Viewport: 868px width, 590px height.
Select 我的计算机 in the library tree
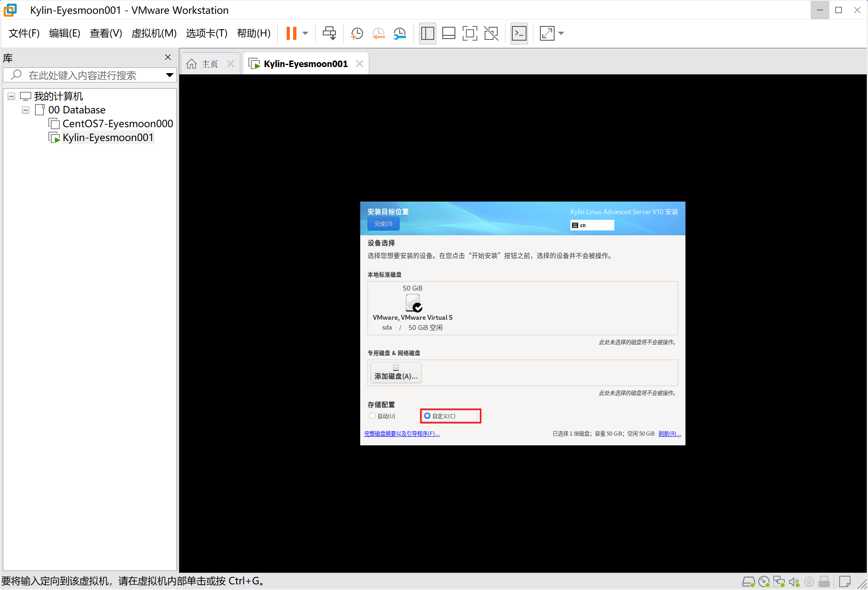(58, 96)
